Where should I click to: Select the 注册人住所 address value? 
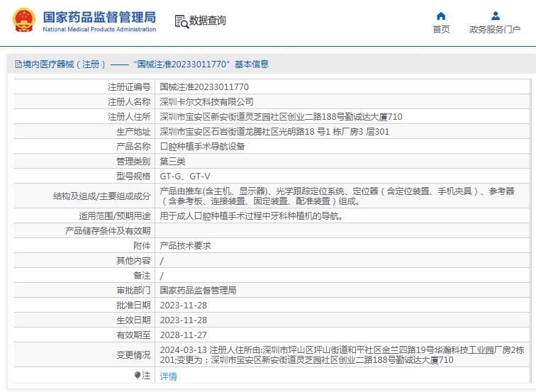pos(281,117)
